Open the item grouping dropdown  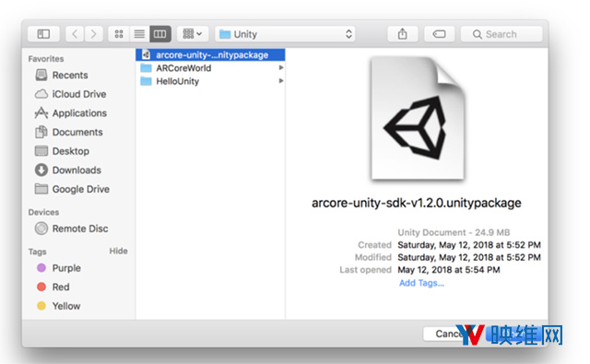193,34
